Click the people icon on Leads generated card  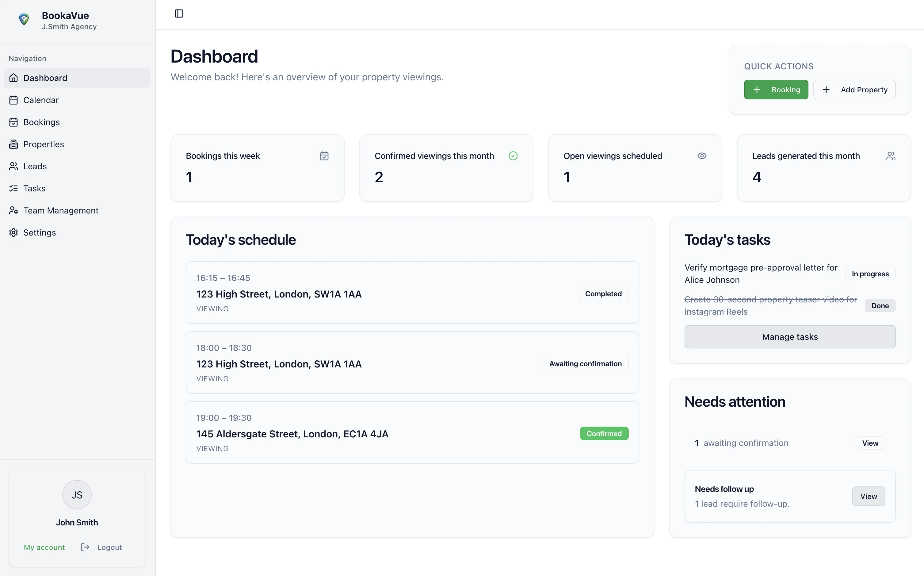[891, 156]
